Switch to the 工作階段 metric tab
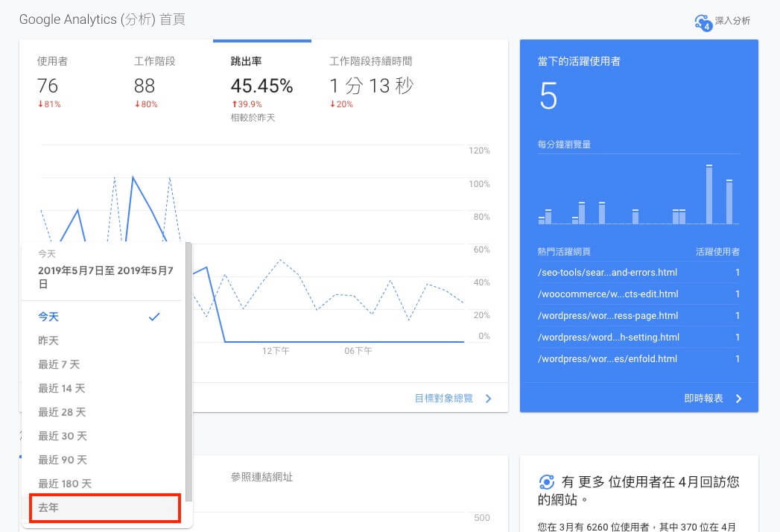This screenshot has width=780, height=532. pos(154,83)
